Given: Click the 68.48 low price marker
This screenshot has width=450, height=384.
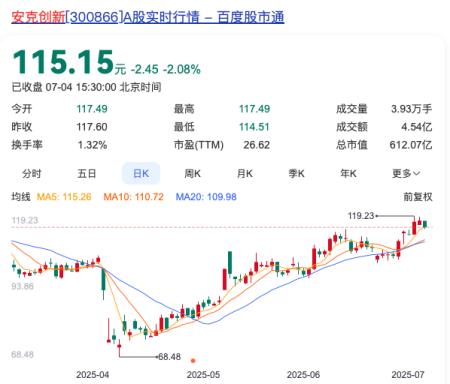Looking at the screenshot, I should pyautogui.click(x=169, y=357).
